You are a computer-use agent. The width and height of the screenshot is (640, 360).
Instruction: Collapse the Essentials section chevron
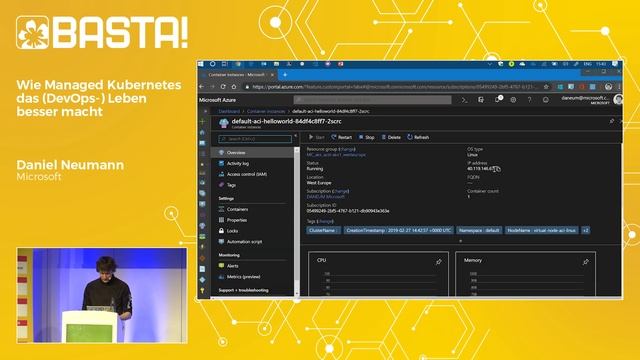click(460, 241)
